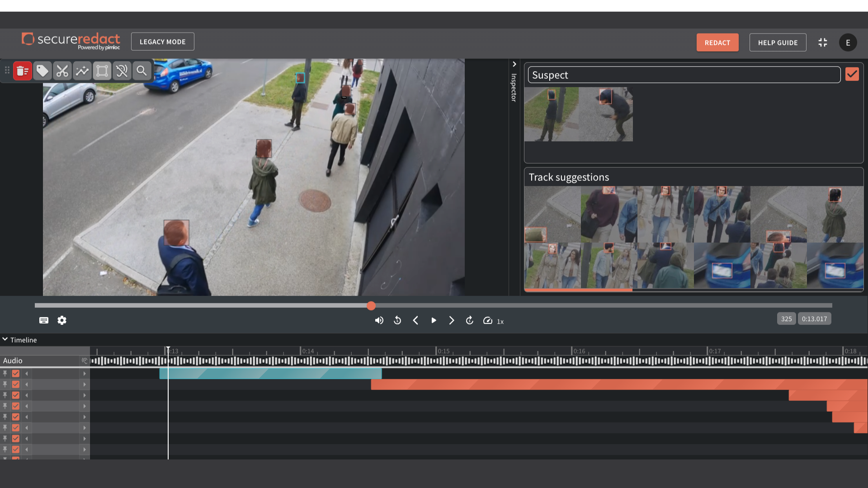Select the tag label tool
868x488 pixels.
click(x=42, y=71)
